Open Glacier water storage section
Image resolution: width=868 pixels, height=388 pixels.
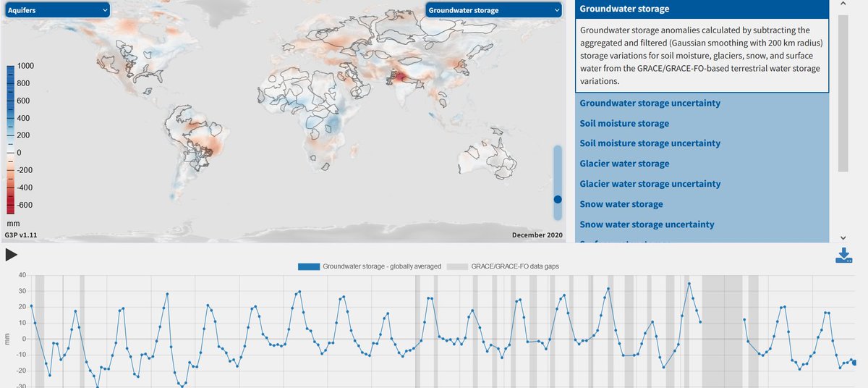click(x=624, y=164)
